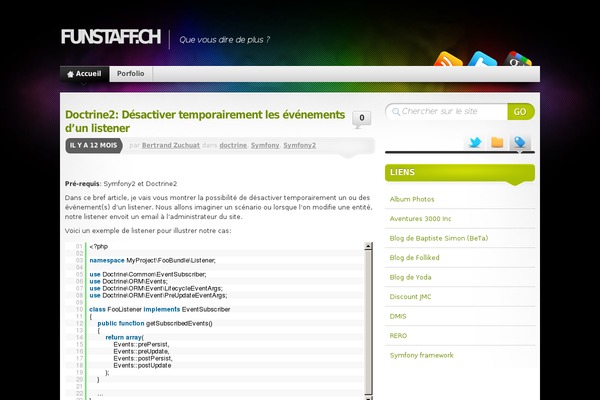Click the 'Voici un exemple de listener' sentence
The width and height of the screenshot is (600, 400).
click(x=148, y=231)
